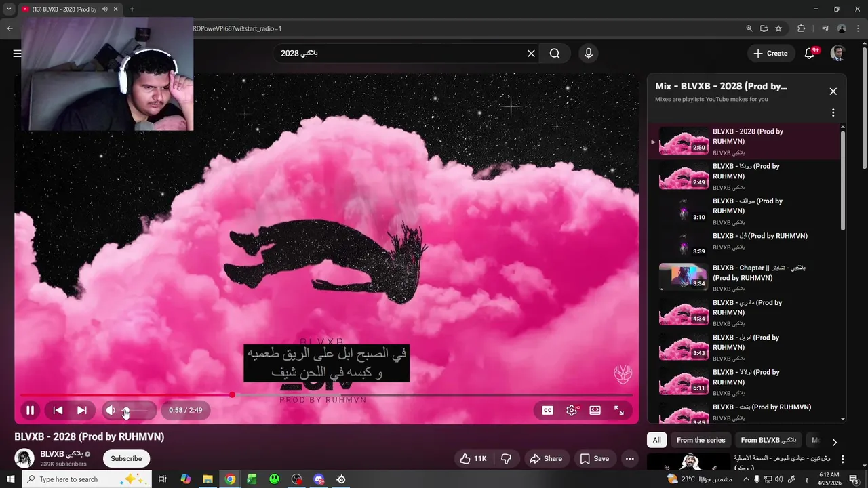The height and width of the screenshot is (488, 868).
Task: Open the YouTube account avatar menu
Action: tap(837, 54)
